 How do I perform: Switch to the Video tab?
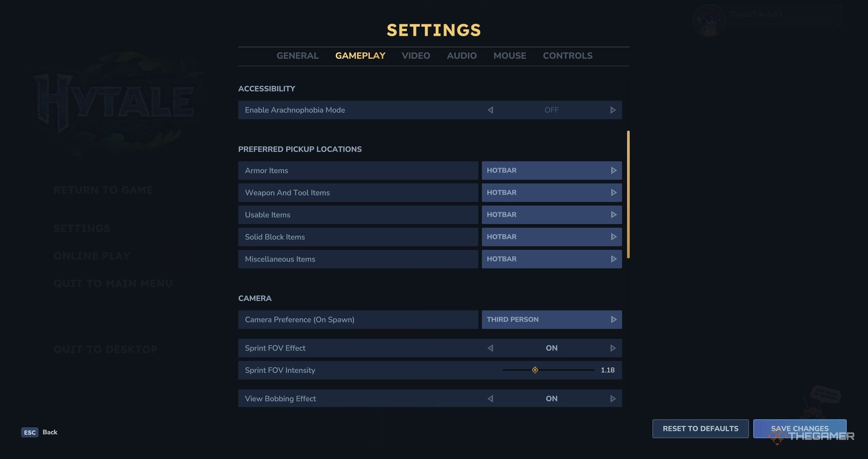click(415, 56)
